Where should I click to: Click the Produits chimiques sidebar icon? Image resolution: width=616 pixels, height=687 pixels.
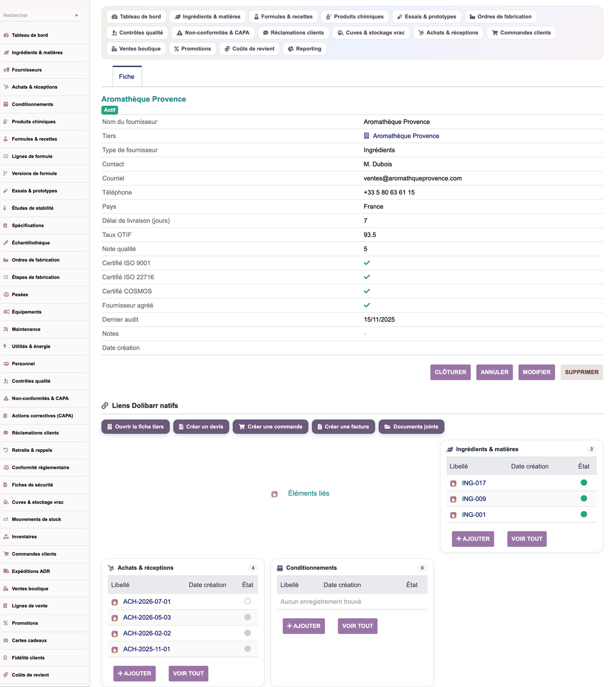pos(6,122)
